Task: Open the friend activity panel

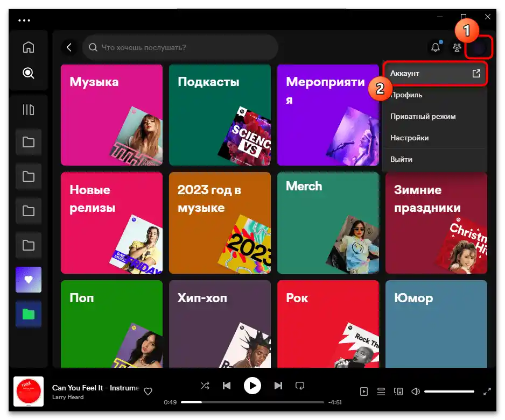Action: coord(457,48)
